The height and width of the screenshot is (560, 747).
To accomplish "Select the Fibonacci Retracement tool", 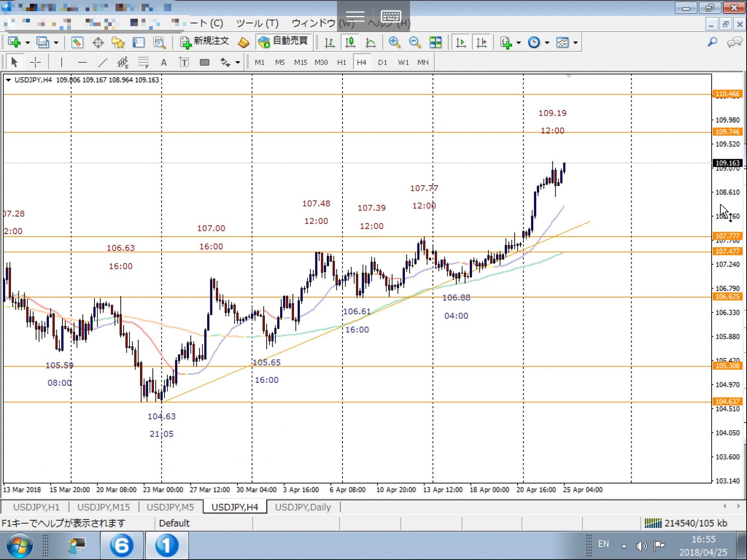I will [x=143, y=62].
